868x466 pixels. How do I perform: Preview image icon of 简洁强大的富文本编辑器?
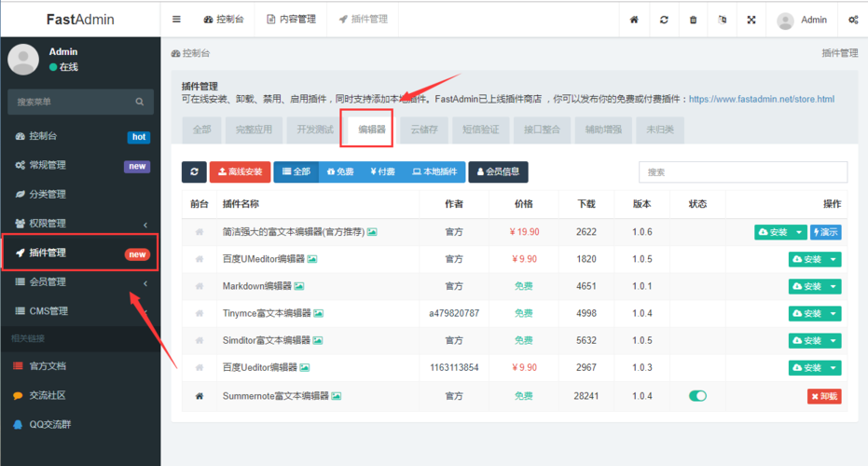tap(372, 232)
